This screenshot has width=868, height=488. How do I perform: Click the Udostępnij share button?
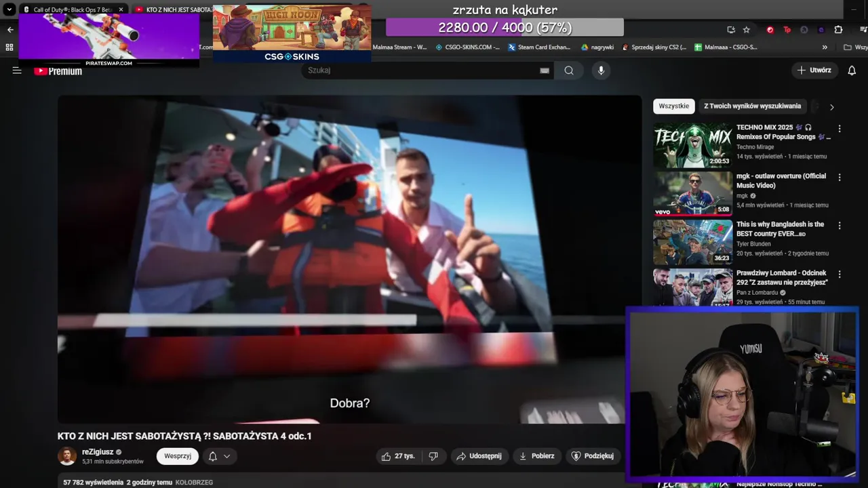[479, 456]
